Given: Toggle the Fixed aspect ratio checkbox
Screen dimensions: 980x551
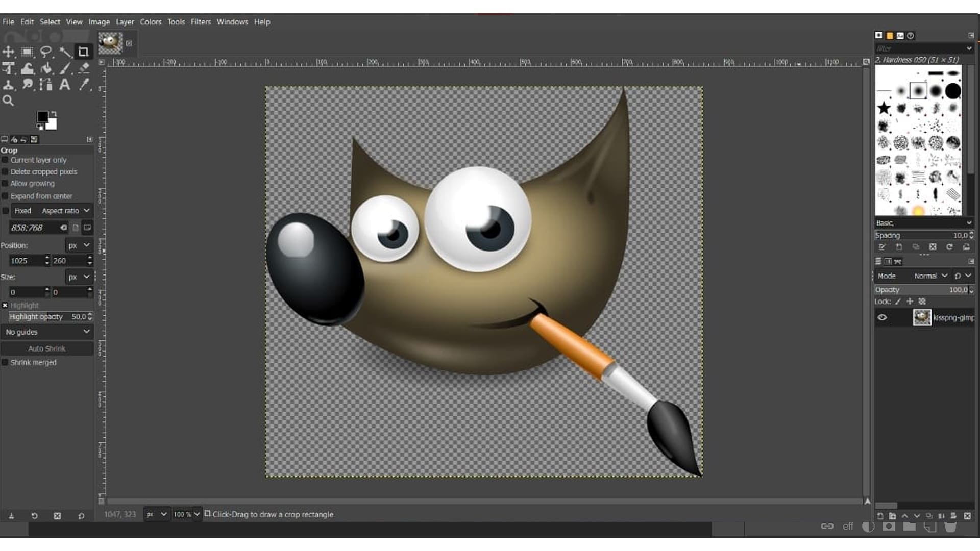Looking at the screenshot, I should (6, 211).
